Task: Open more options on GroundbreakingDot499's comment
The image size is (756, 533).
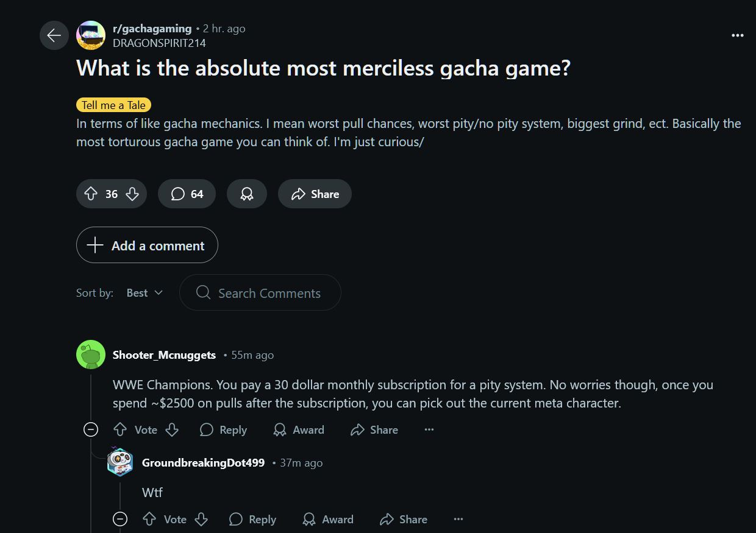Action: pyautogui.click(x=458, y=519)
